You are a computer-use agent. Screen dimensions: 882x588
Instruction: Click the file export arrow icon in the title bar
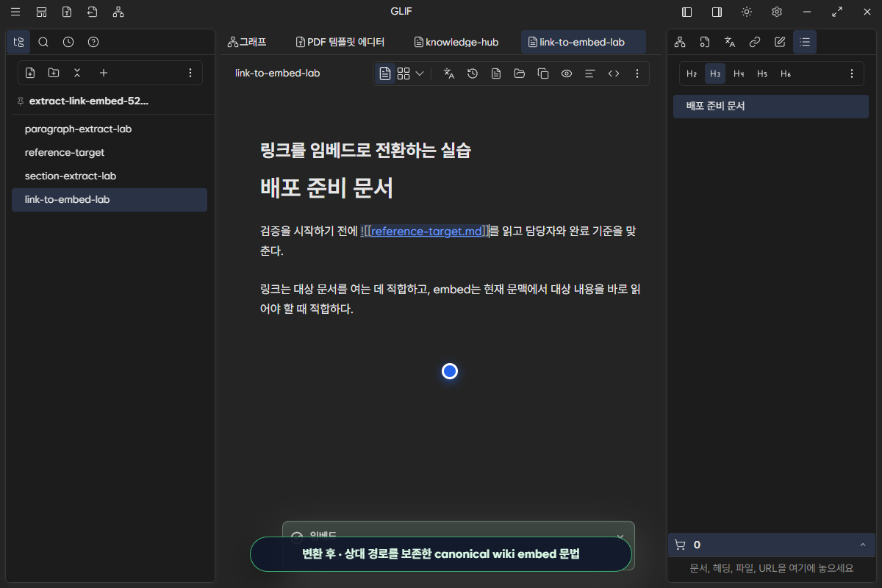[92, 12]
